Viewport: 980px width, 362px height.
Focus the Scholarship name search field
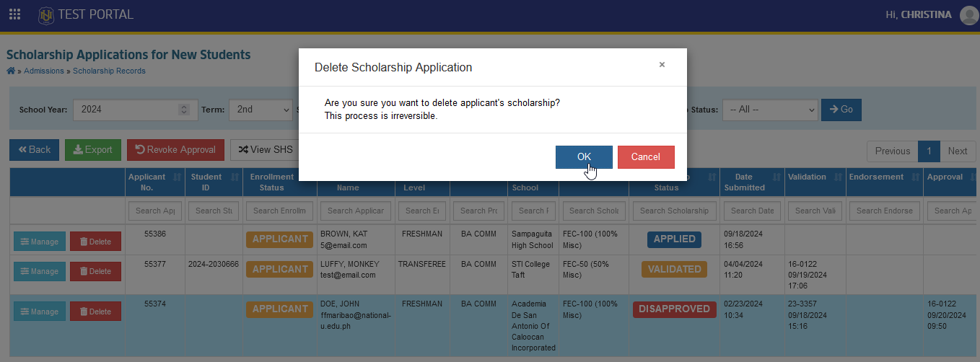593,211
